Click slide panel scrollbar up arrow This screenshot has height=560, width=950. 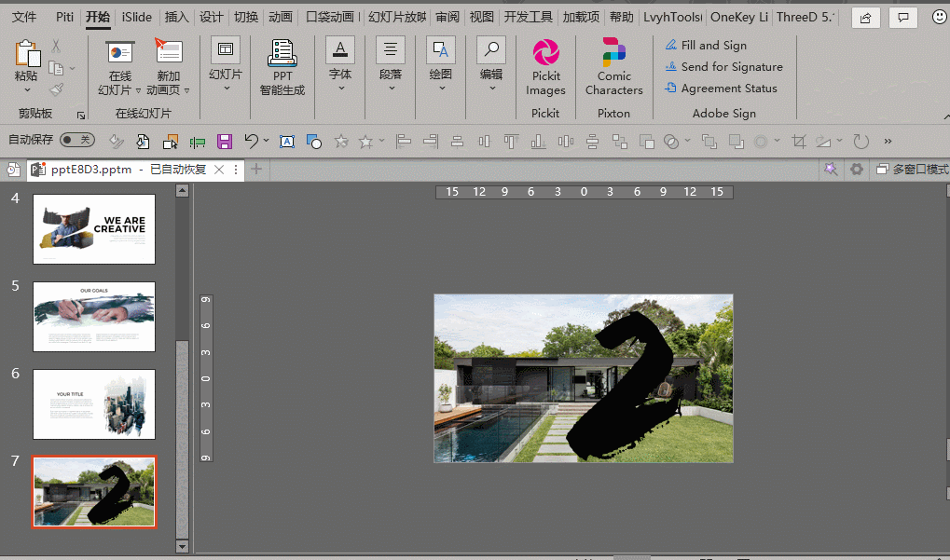pos(182,191)
